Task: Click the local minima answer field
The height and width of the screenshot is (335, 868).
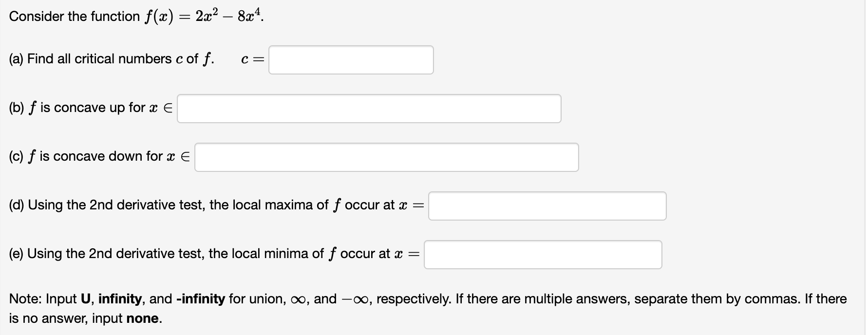Action: tap(543, 254)
